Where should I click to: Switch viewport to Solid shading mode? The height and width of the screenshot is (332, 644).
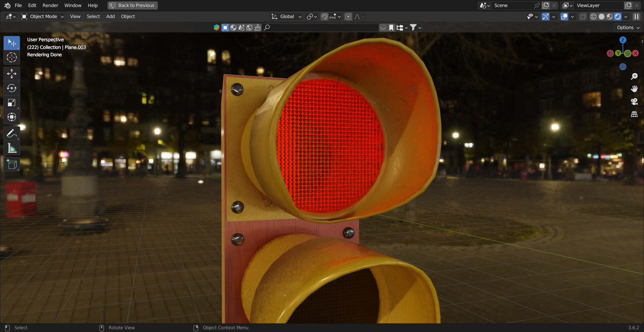click(602, 16)
